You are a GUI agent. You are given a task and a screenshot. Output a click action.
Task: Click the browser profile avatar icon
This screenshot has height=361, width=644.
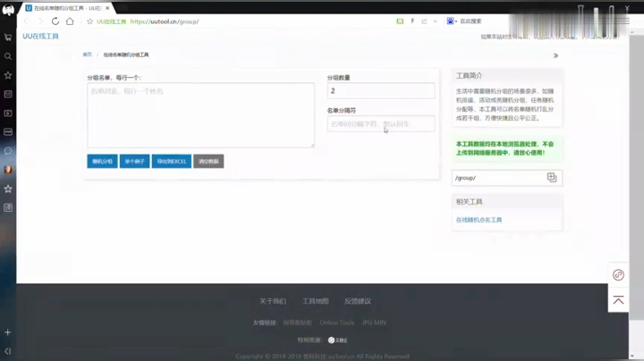[8, 10]
